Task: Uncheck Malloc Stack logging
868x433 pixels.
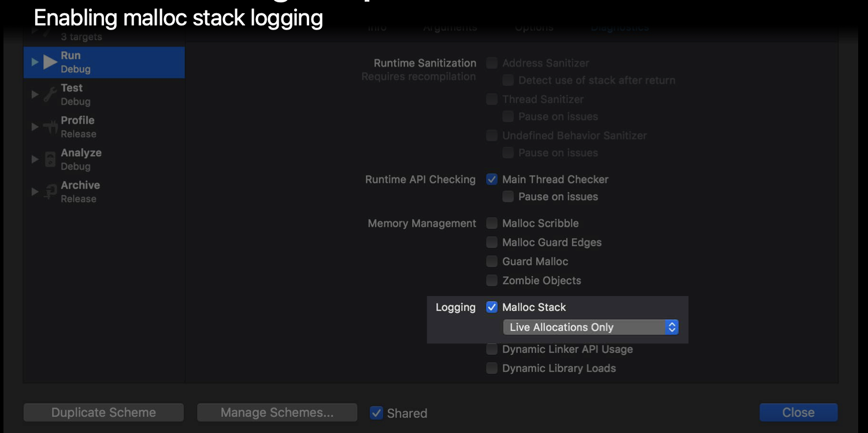Action: [x=492, y=308]
